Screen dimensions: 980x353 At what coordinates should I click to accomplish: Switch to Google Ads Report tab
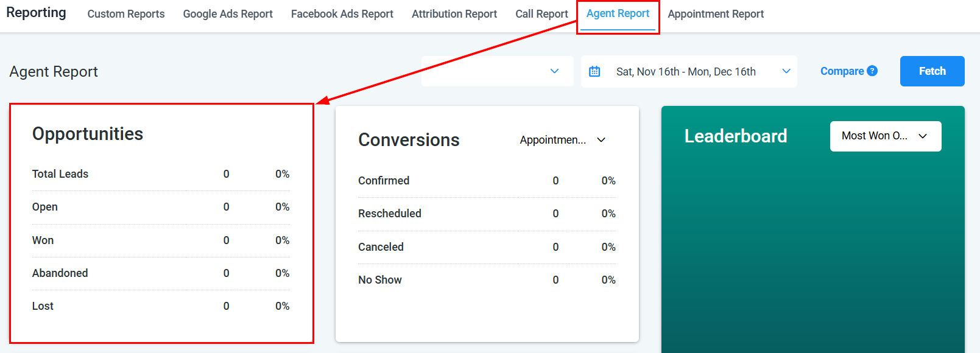pos(228,14)
